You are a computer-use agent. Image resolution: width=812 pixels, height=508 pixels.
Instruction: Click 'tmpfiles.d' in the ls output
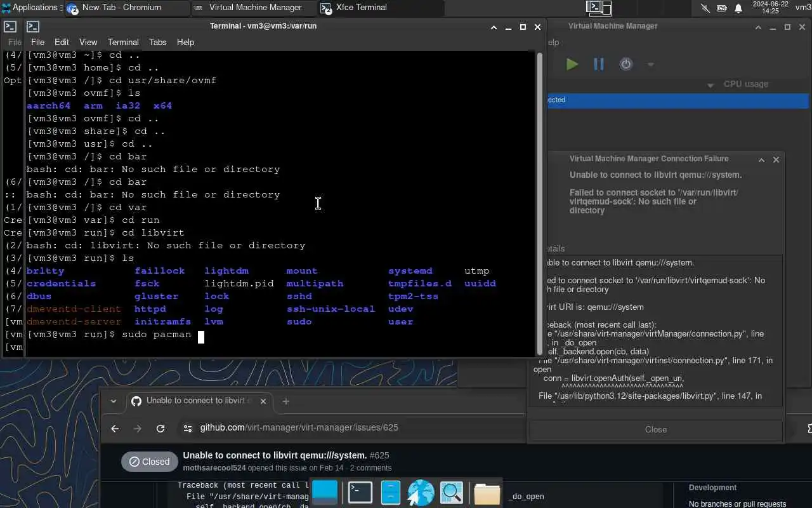[420, 284]
